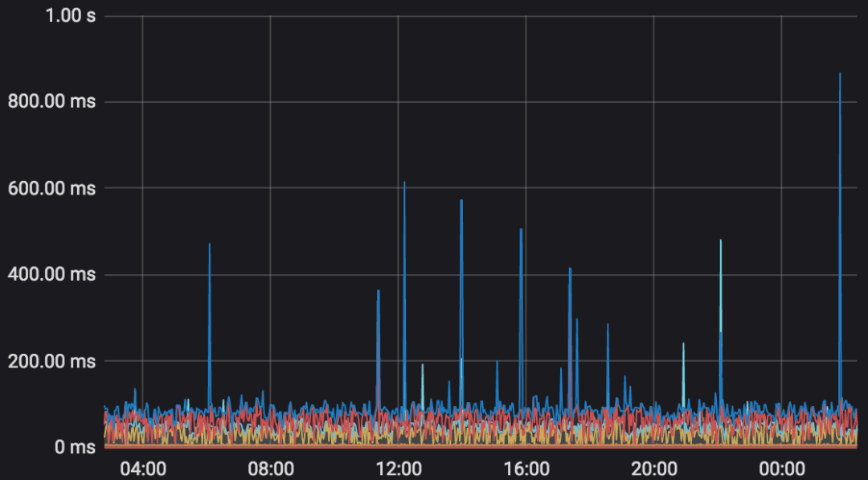Click the 00:00 time axis label
Image resolution: width=868 pixels, height=480 pixels.
click(x=782, y=470)
